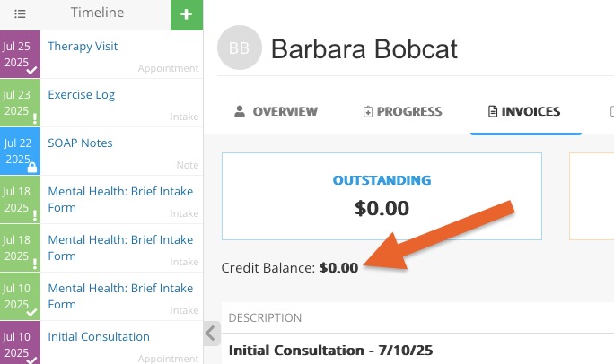Open the timeline list menu icon
This screenshot has height=364, width=614.
click(x=20, y=14)
